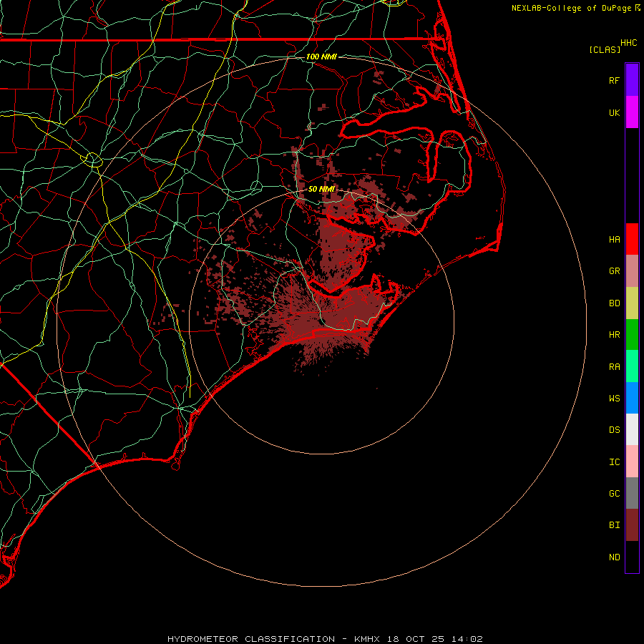Click the RA light-green legend swatch
The image size is (644, 644).
(632, 366)
